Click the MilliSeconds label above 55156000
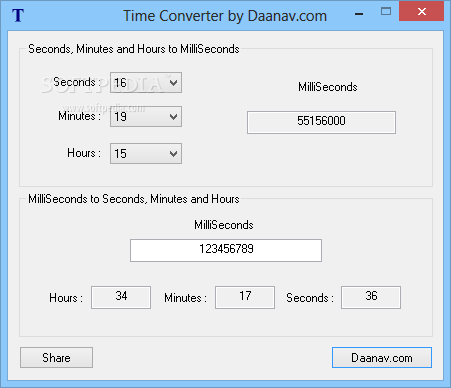 (x=328, y=87)
